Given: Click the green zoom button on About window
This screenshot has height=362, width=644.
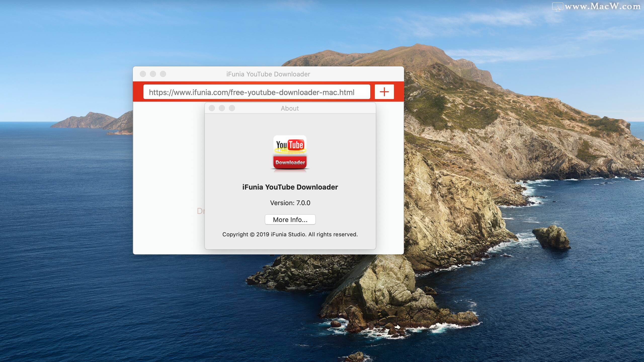Looking at the screenshot, I should [232, 108].
